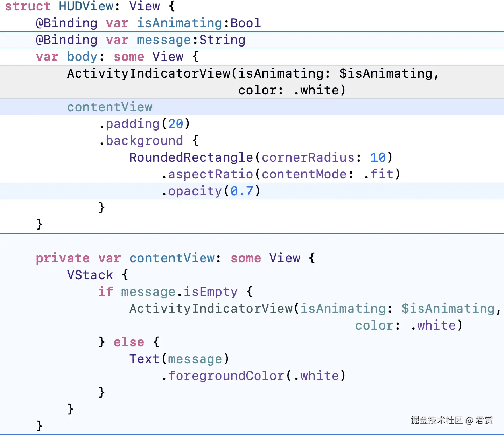Screen dimensions: 504x436
Task: Click the opacity value 0.7
Action: tap(241, 191)
